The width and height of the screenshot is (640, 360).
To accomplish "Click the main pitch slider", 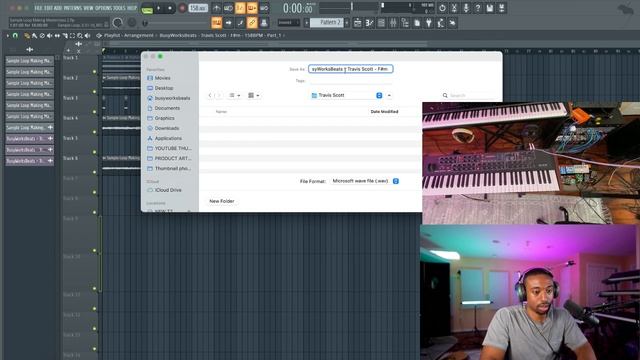I will pos(131,23).
